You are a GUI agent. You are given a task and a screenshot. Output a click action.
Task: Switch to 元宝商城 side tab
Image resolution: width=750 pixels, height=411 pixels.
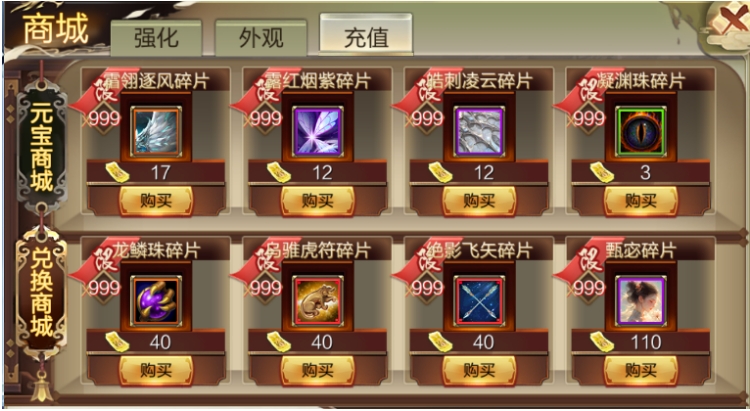coord(42,145)
